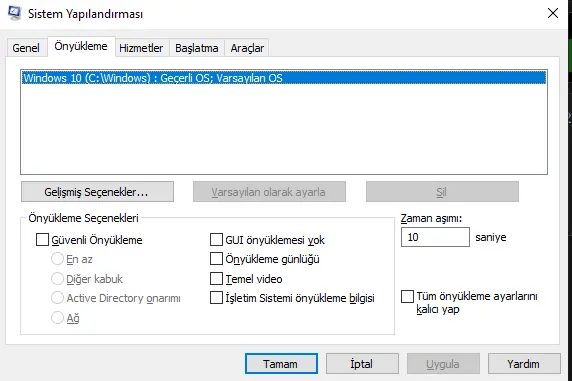Open help via Yardım button
This screenshot has width=572, height=381.
[524, 363]
